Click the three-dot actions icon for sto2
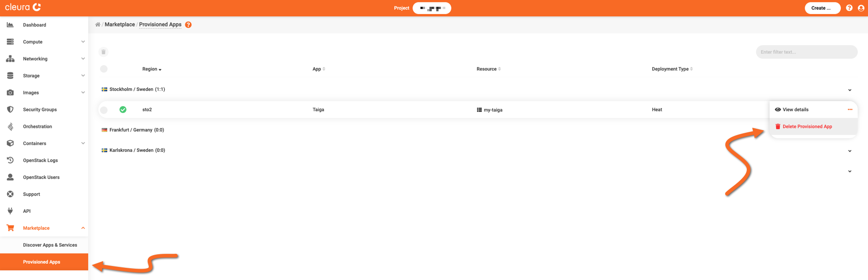 click(850, 110)
